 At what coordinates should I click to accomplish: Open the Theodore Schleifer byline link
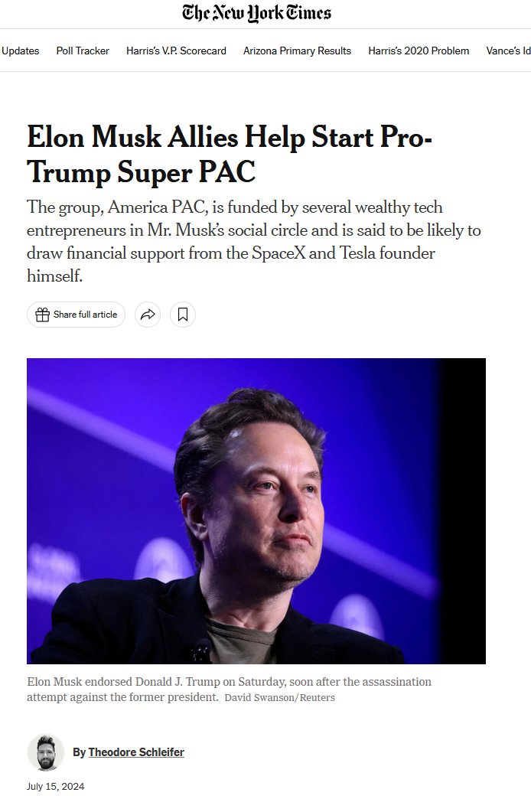pos(136,752)
